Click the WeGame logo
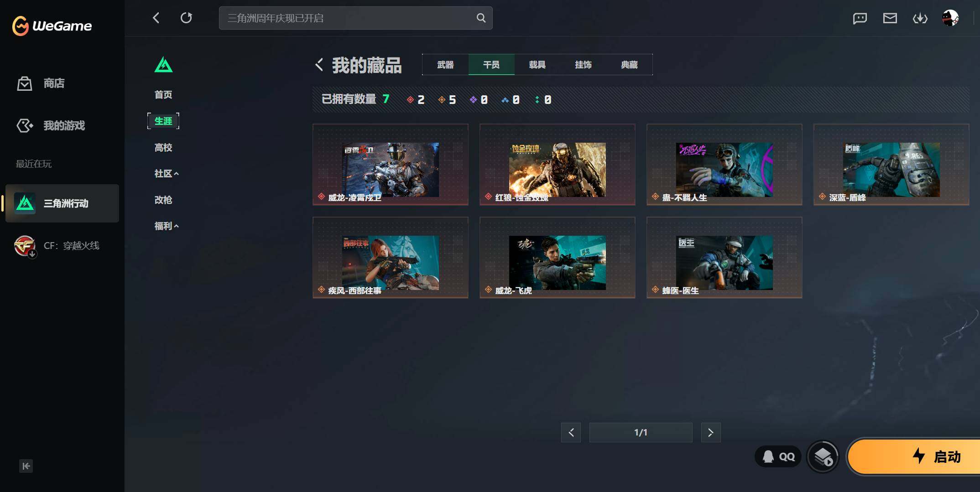The height and width of the screenshot is (492, 980). click(52, 26)
